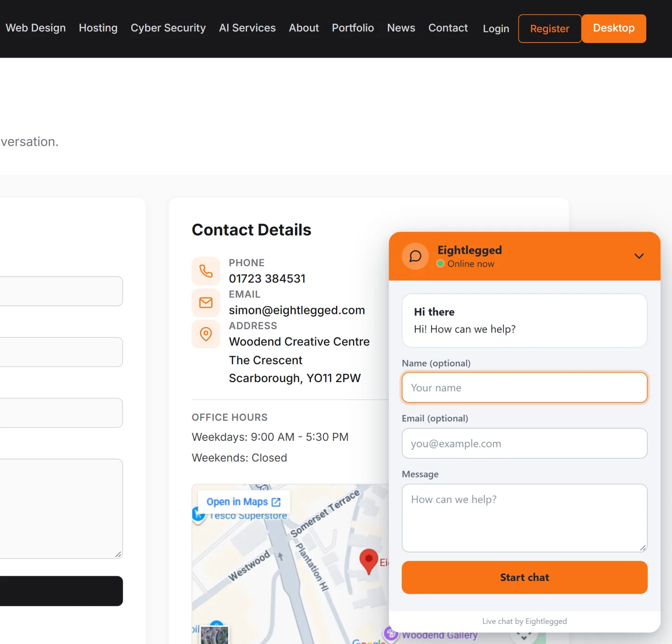The height and width of the screenshot is (644, 672).
Task: Click the email envelope icon
Action: click(206, 303)
